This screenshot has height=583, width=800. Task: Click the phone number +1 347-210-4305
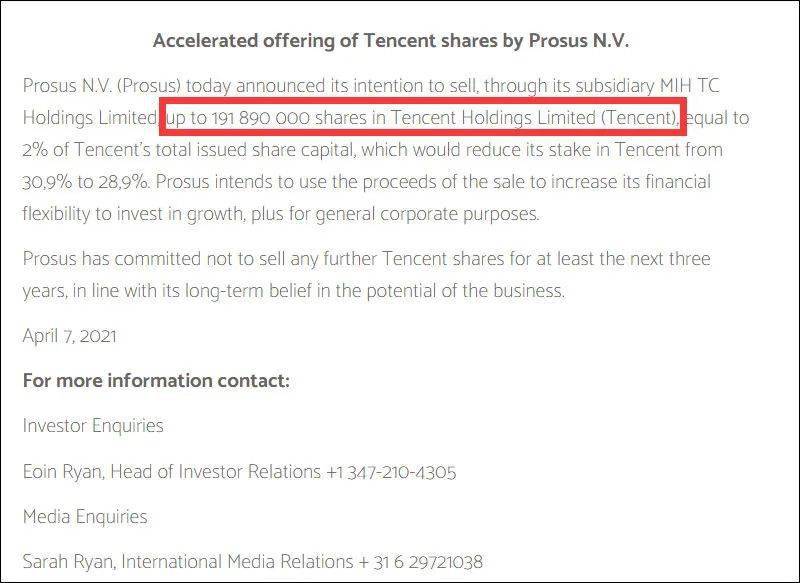391,472
